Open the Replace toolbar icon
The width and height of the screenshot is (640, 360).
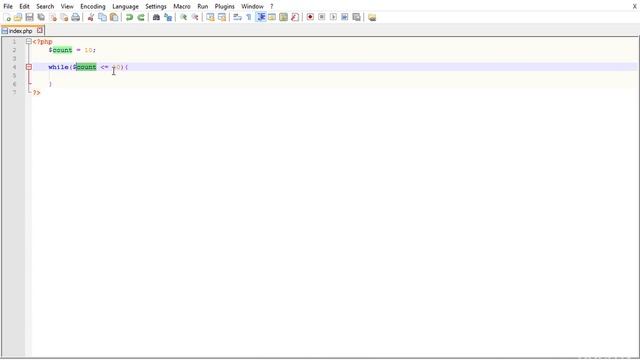pos(168,17)
